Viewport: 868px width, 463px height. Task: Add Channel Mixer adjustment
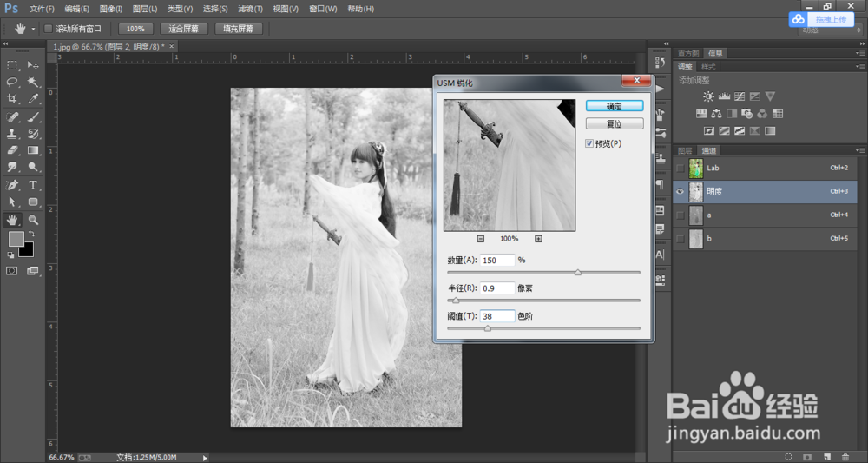point(762,114)
